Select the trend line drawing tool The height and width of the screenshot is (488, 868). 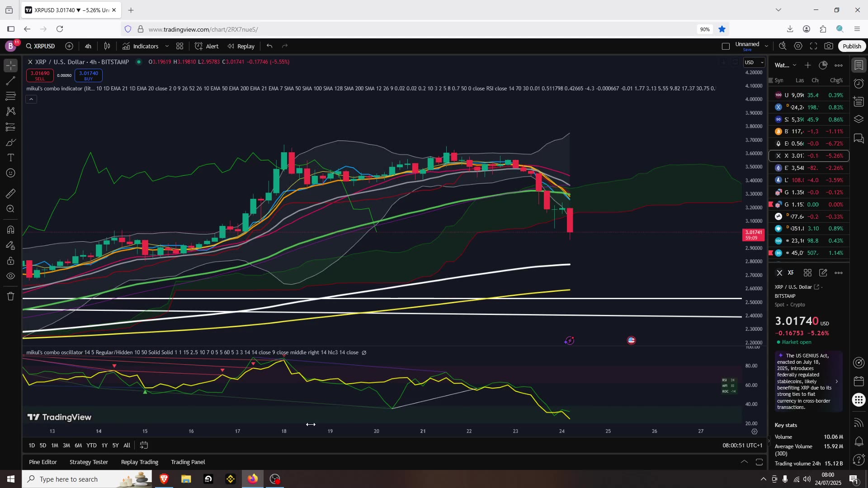click(11, 81)
